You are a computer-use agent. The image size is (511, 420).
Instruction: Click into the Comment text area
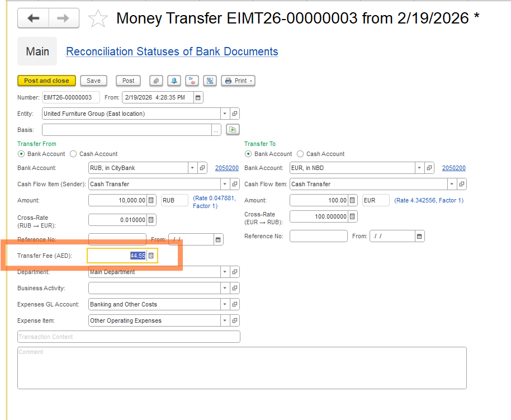tap(242, 367)
